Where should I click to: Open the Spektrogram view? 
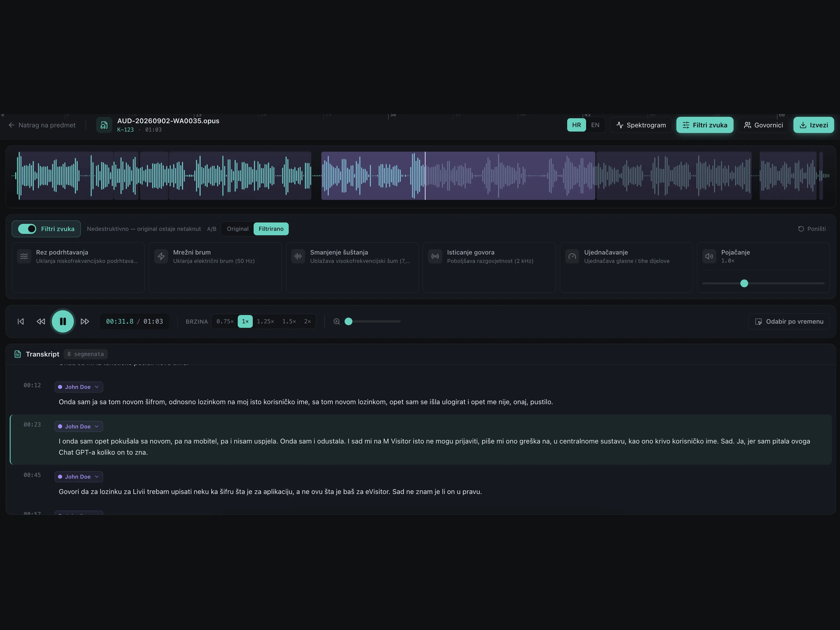[641, 125]
